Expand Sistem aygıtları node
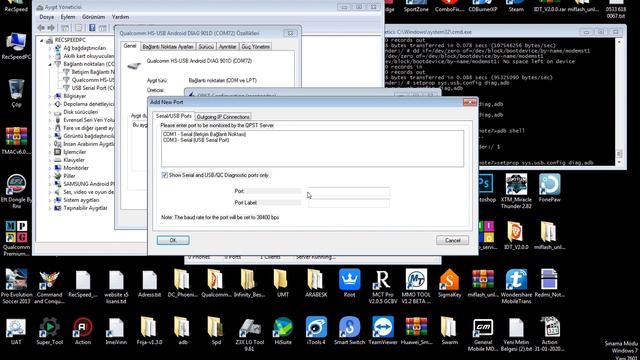 50,200
